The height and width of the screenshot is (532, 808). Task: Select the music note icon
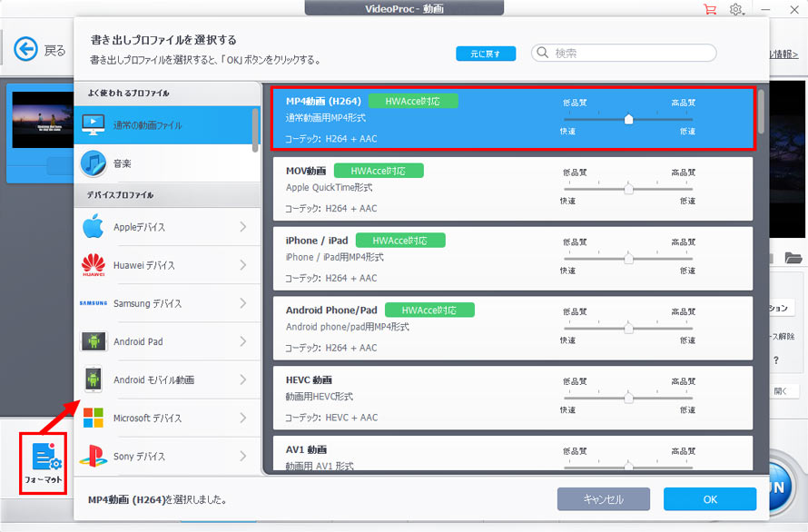coord(94,163)
